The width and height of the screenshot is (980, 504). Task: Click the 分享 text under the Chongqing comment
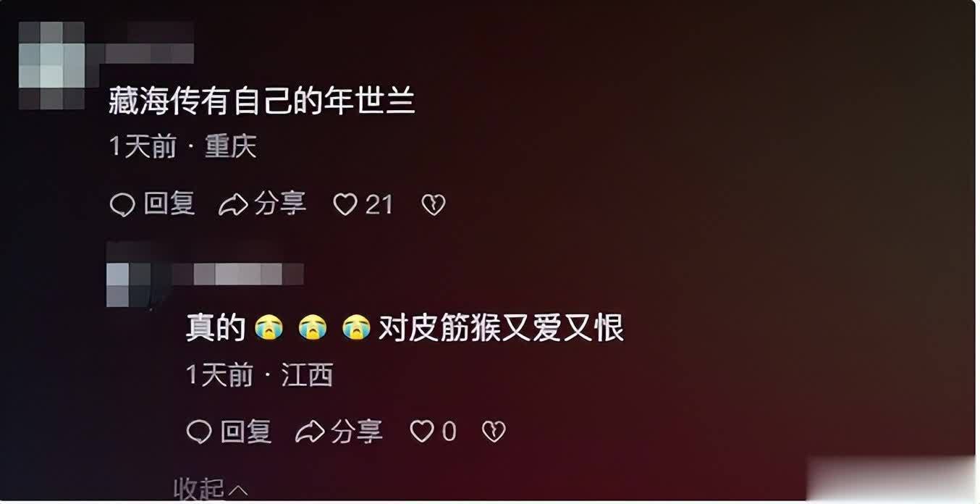pos(280,204)
